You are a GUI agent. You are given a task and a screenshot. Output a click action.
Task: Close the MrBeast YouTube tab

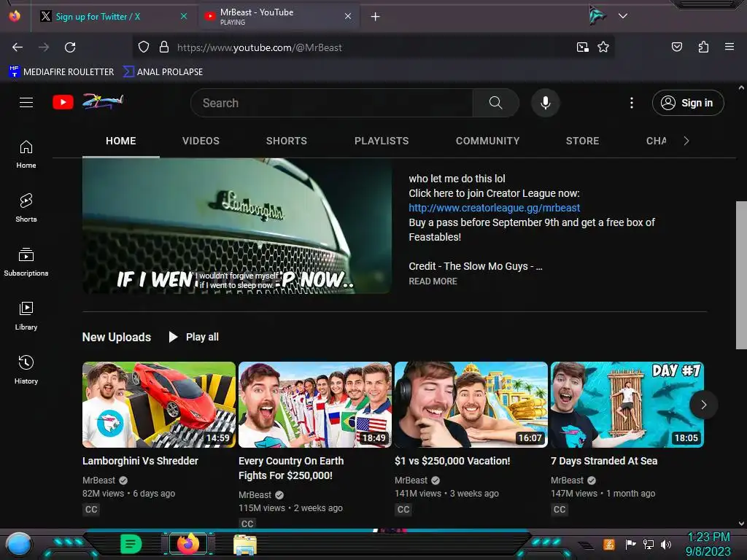[x=348, y=16]
